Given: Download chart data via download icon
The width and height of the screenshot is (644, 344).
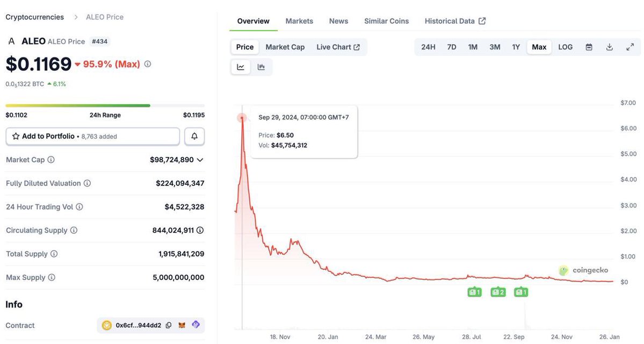Looking at the screenshot, I should coord(610,47).
